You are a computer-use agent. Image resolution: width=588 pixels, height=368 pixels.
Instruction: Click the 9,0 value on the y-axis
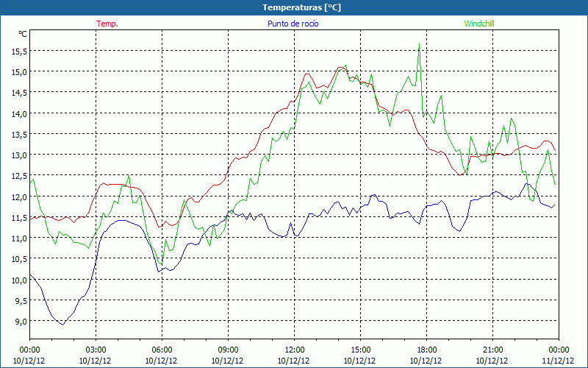point(21,322)
